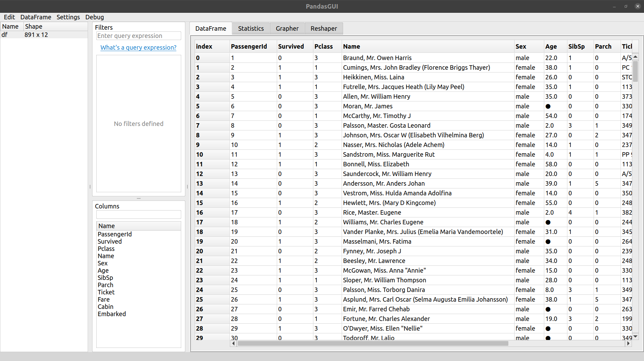The image size is (644, 361).
Task: Switch to the Reshaper tab
Action: pyautogui.click(x=324, y=29)
